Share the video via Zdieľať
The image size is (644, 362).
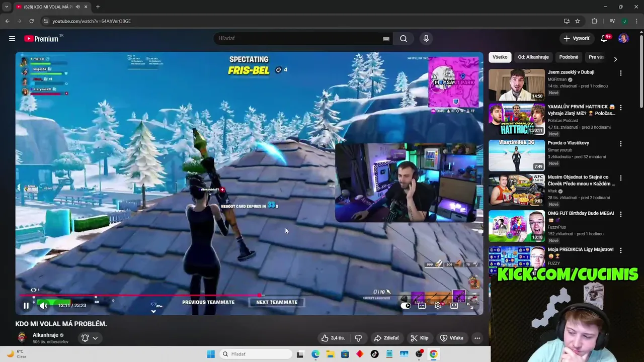(x=386, y=338)
